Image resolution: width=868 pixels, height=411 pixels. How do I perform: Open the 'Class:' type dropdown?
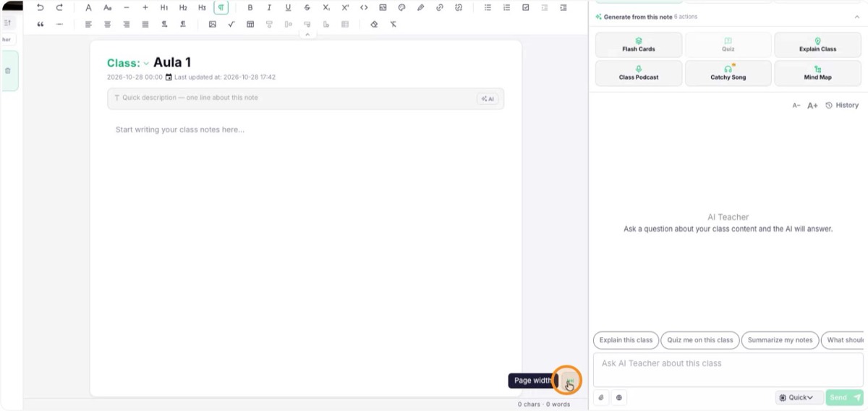[128, 63]
